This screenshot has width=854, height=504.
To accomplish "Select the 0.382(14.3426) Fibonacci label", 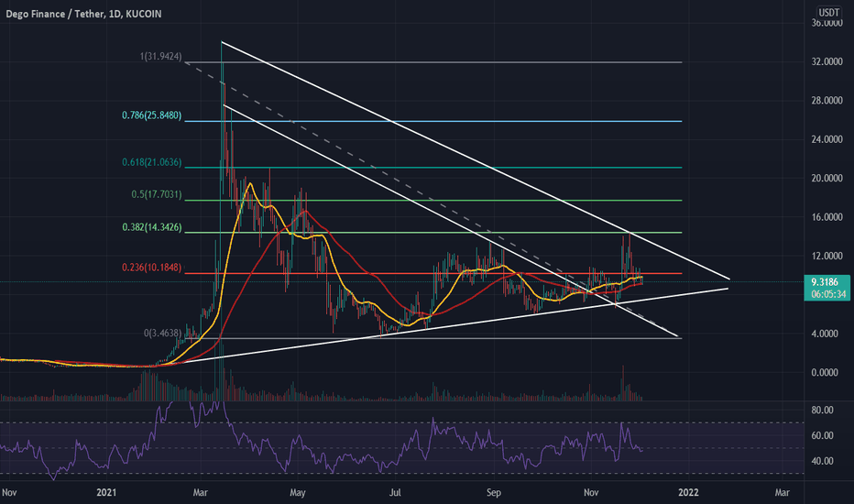I will tap(151, 226).
